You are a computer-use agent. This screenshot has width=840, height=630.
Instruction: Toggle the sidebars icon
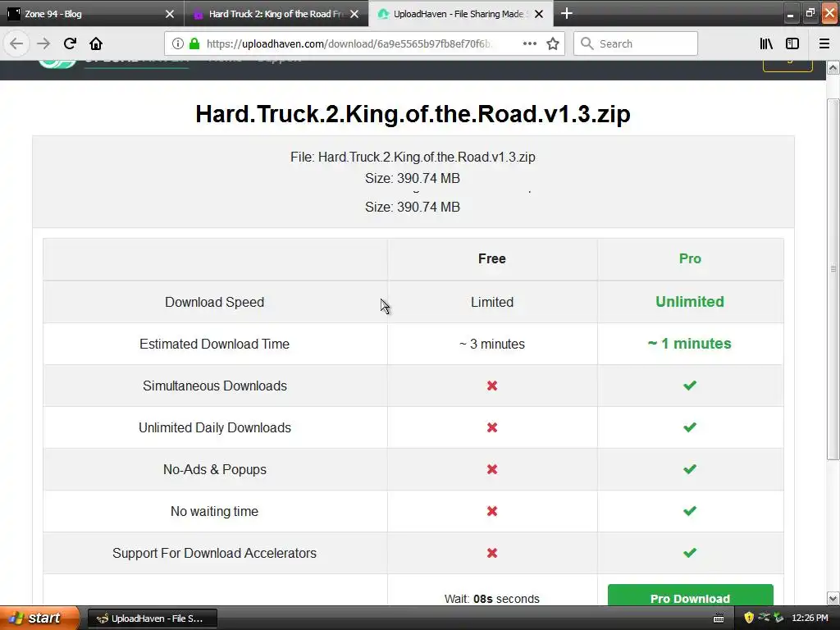pyautogui.click(x=792, y=43)
